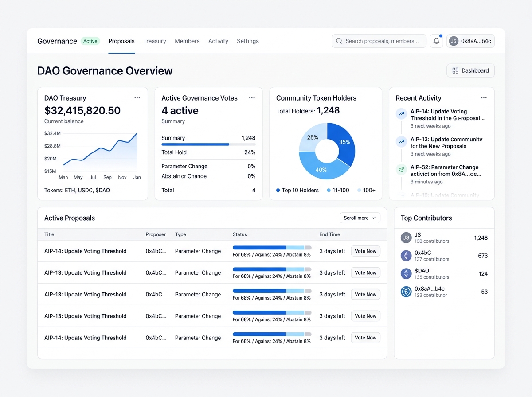Image resolution: width=532 pixels, height=397 pixels.
Task: Open the Settings tab
Action: [x=248, y=41]
